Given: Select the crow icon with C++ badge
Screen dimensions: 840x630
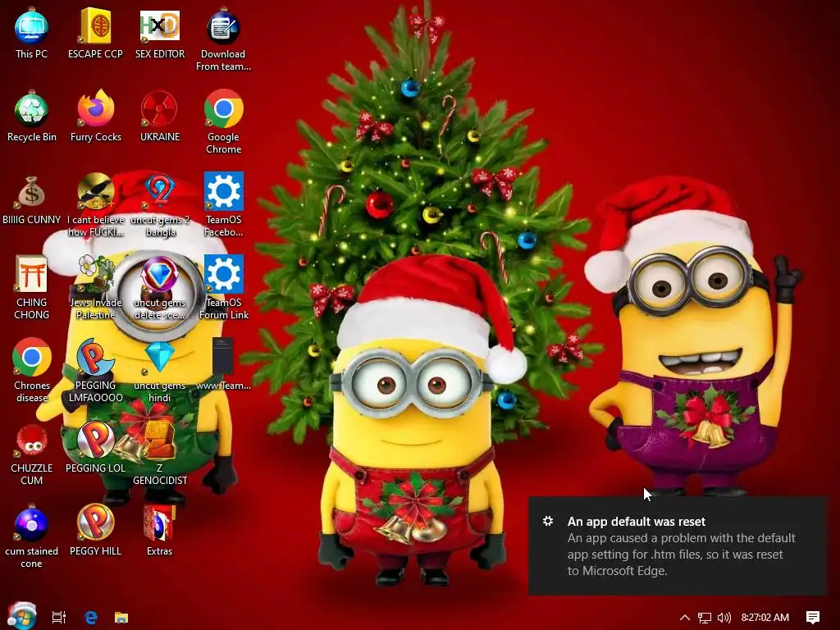Looking at the screenshot, I should point(95,205).
